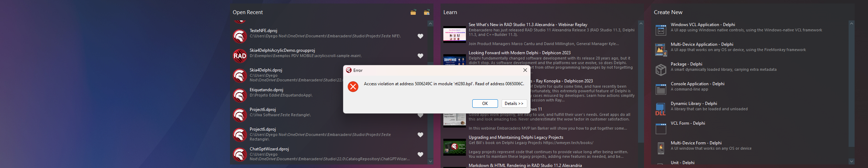Click the plain open-folder icon in Open Recent header
The height and width of the screenshot is (168, 868).
pos(413,12)
